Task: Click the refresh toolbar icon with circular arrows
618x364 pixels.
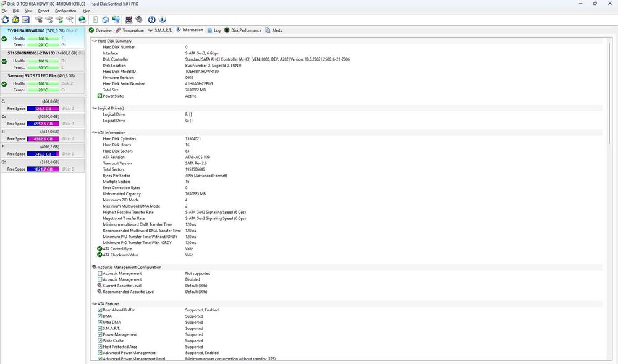Action: tap(5, 20)
